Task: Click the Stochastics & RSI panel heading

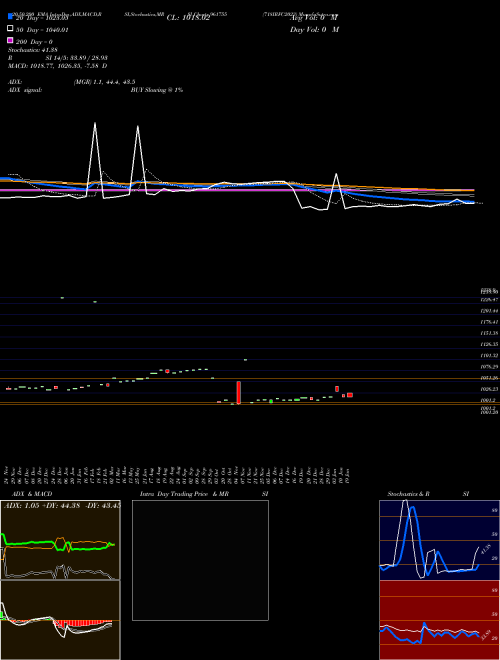Action: click(428, 494)
